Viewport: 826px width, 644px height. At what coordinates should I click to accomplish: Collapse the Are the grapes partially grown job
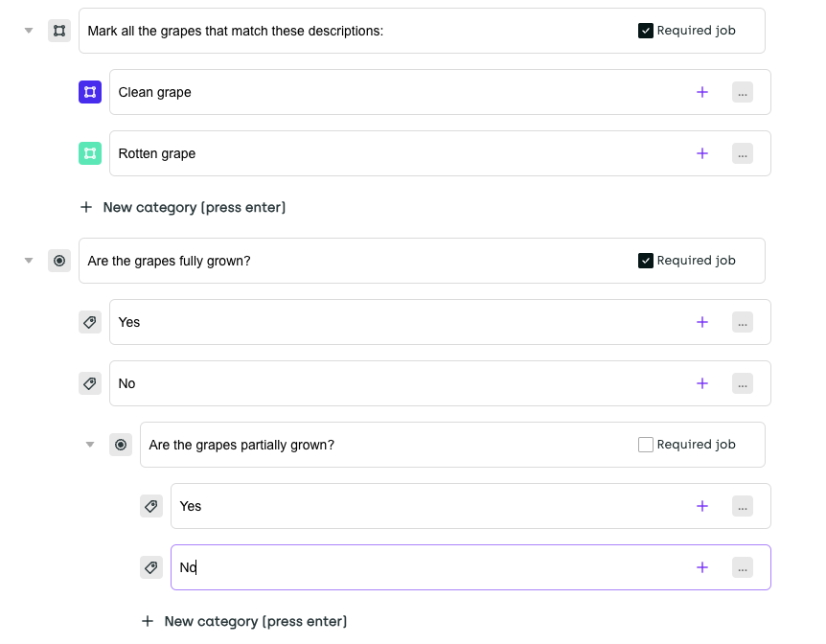[x=90, y=445]
